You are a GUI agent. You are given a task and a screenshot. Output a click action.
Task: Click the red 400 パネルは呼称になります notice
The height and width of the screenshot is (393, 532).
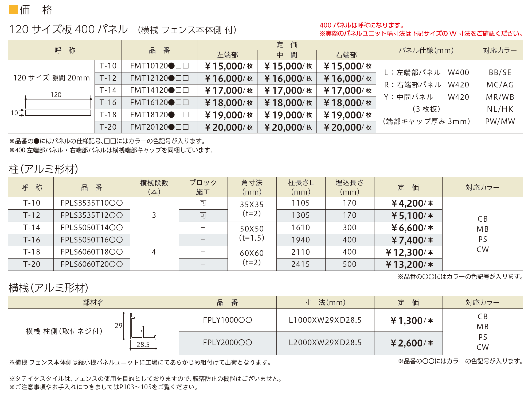pyautogui.click(x=362, y=25)
